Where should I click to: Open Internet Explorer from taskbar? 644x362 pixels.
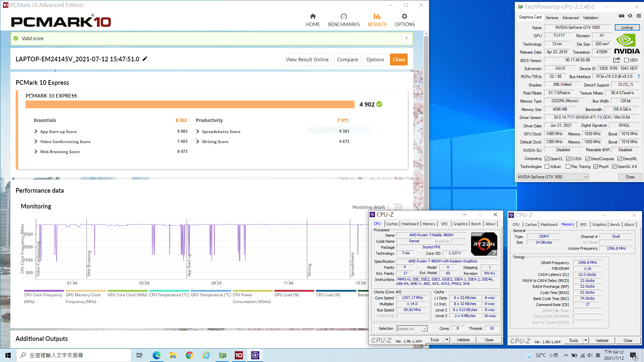[206, 355]
